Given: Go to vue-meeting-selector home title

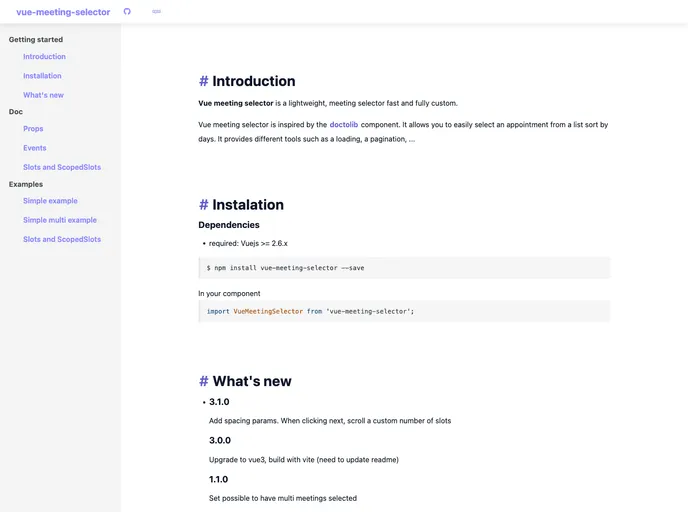Looking at the screenshot, I should point(63,12).
